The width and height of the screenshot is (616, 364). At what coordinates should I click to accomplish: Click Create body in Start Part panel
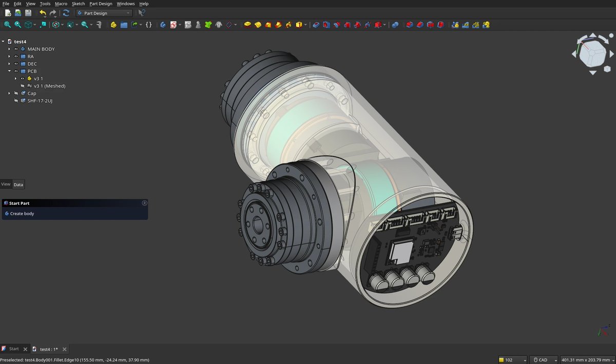coord(22,214)
